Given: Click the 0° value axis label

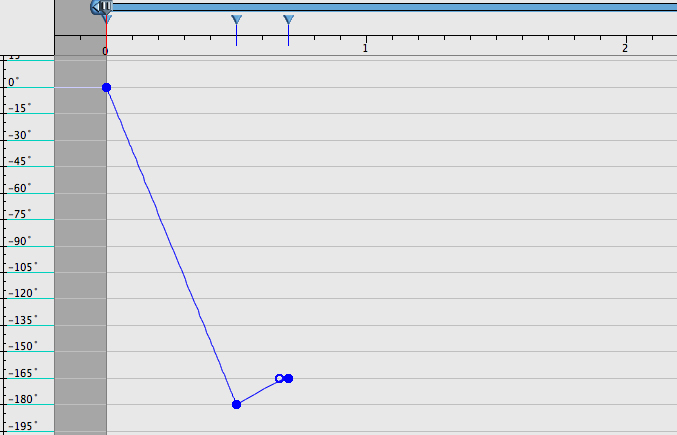Looking at the screenshot, I should (14, 82).
